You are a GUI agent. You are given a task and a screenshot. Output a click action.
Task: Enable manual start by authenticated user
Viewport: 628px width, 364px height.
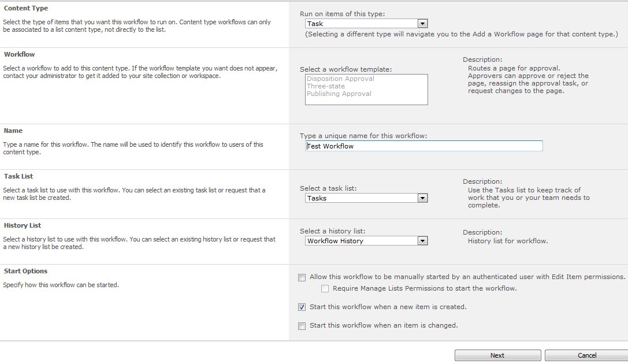tap(302, 277)
